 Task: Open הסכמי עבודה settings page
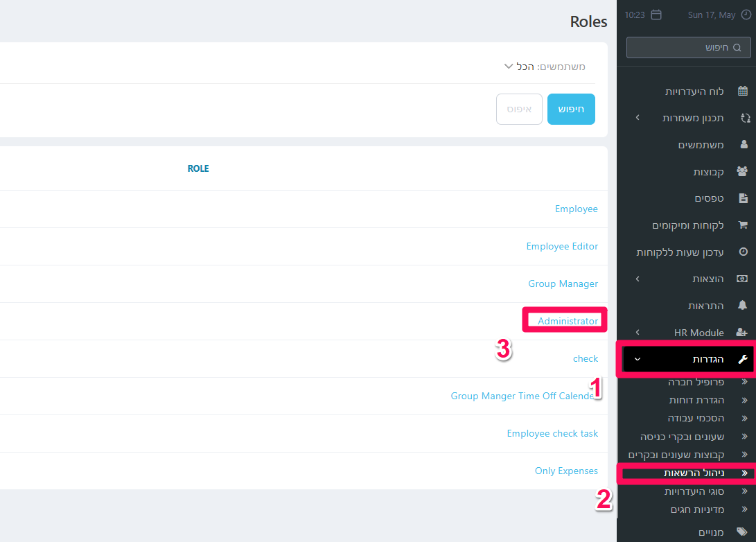[696, 418]
